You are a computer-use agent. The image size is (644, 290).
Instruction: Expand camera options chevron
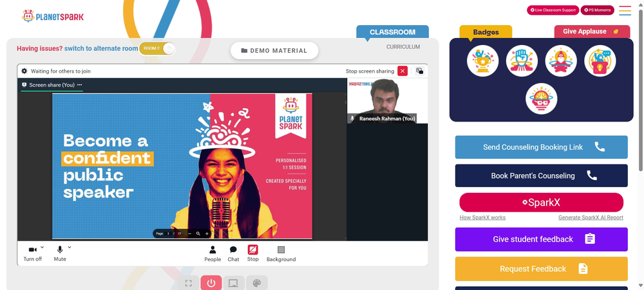coord(43,247)
